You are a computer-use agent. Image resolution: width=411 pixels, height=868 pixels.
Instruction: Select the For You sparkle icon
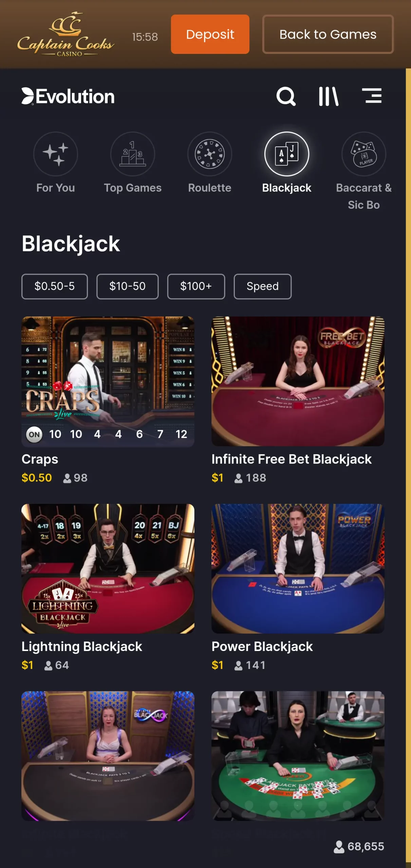56,154
